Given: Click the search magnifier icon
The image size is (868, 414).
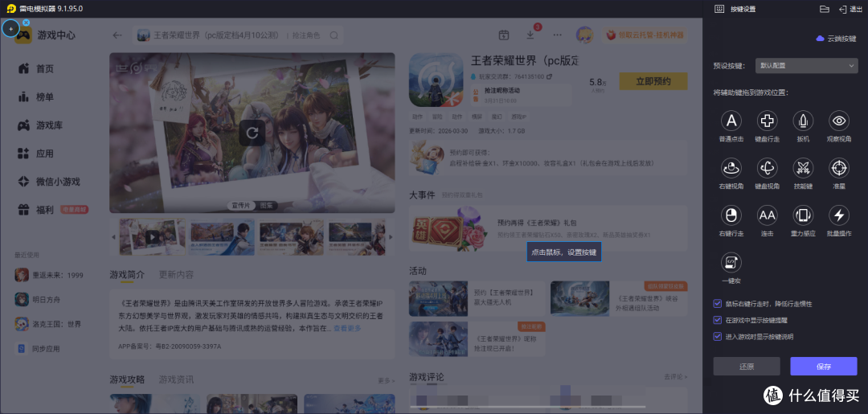Looking at the screenshot, I should pyautogui.click(x=334, y=35).
